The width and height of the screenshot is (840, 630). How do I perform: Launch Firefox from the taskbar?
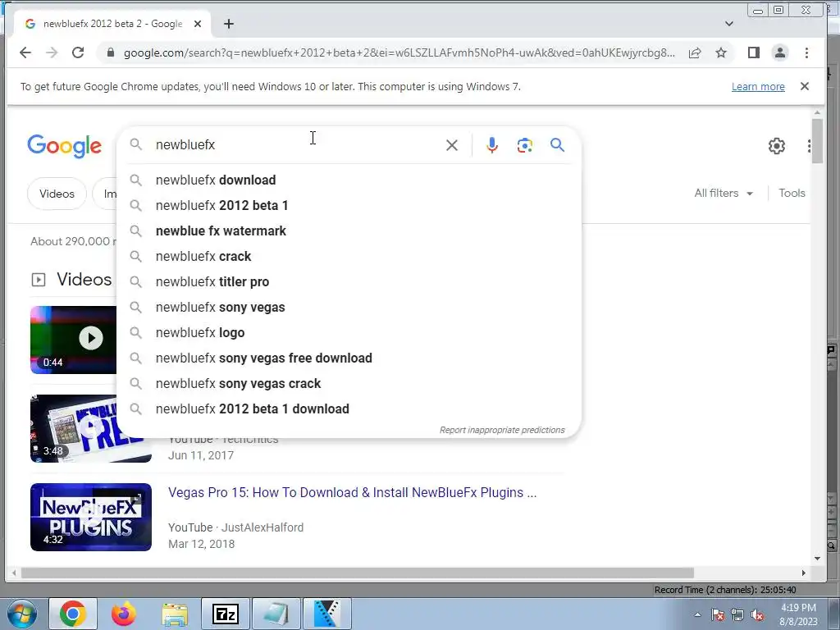123,614
